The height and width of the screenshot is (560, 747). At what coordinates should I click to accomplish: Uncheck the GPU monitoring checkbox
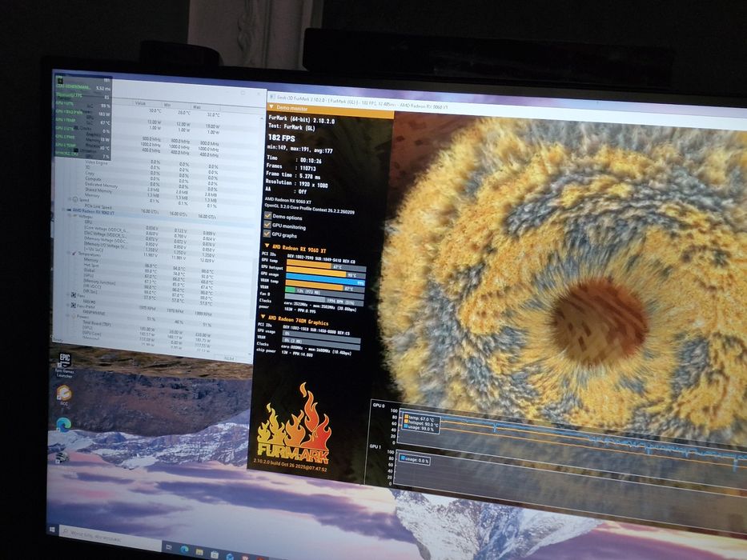pyautogui.click(x=267, y=225)
